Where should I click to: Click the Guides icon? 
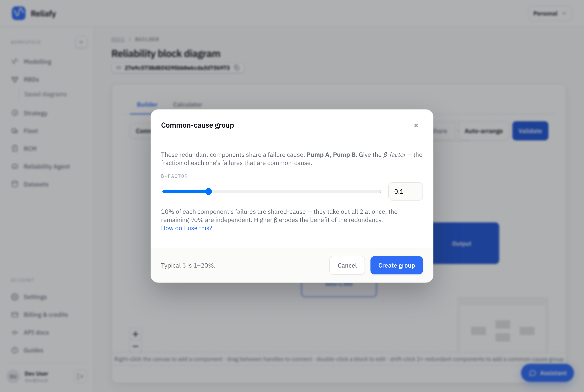[x=15, y=350]
